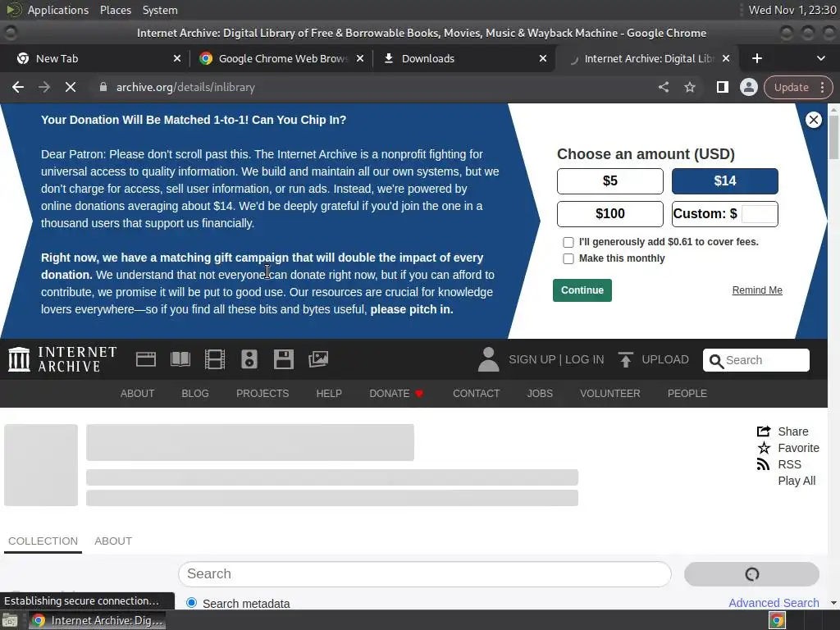Select the $100 donation amount
Viewport: 840px width, 630px height.
(x=609, y=214)
